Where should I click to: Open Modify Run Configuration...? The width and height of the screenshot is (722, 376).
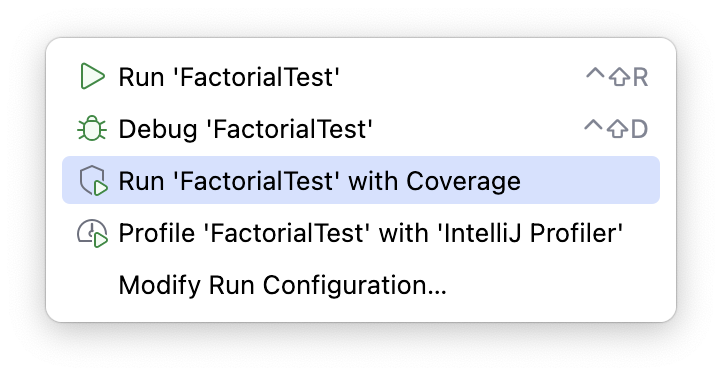[361, 285]
